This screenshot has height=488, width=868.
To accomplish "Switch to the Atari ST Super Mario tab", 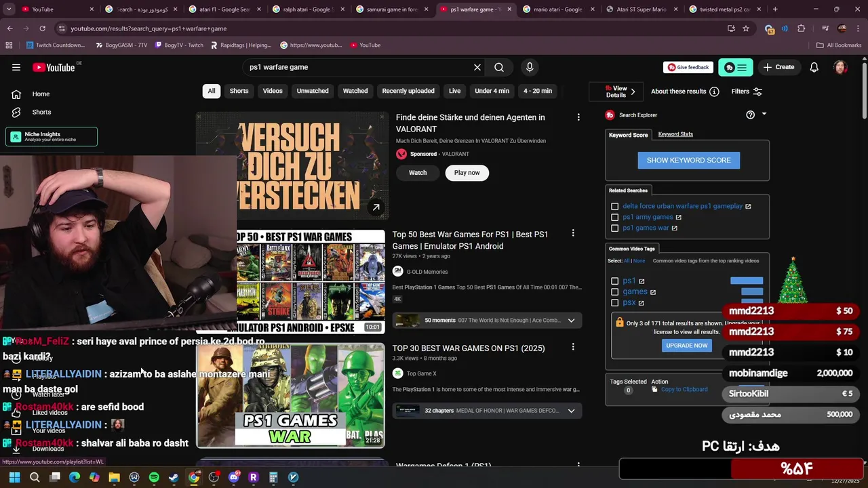I will (642, 9).
